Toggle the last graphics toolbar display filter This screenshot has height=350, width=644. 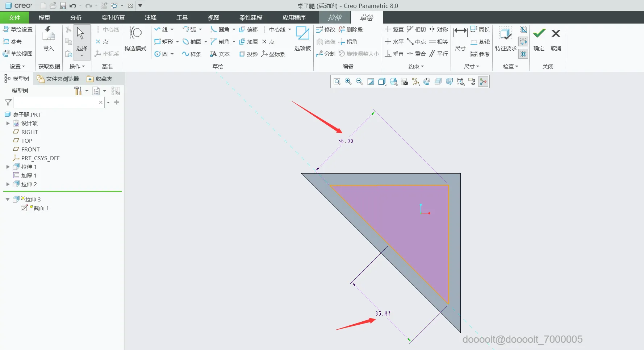pyautogui.click(x=483, y=82)
